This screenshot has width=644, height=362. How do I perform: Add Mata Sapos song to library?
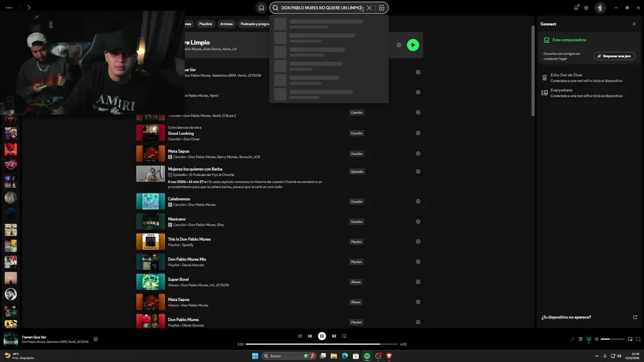(x=418, y=153)
